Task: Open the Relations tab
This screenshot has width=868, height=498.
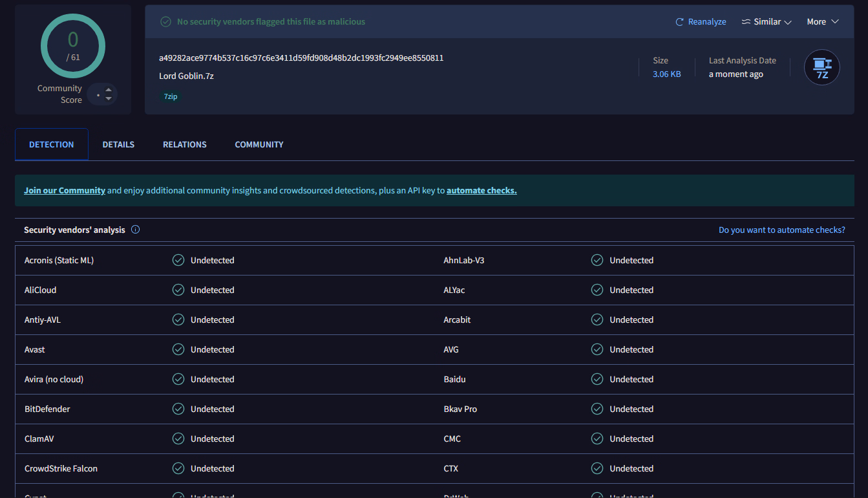Action: [185, 145]
